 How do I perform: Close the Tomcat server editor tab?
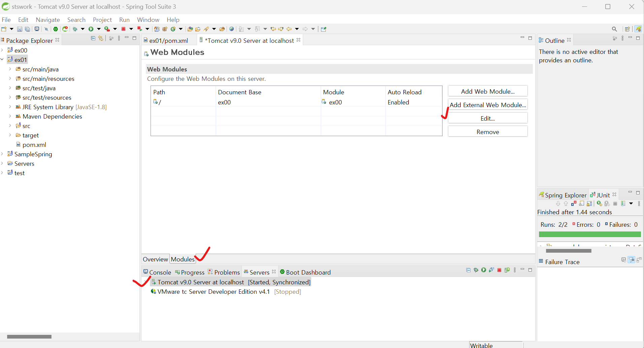[x=298, y=40]
